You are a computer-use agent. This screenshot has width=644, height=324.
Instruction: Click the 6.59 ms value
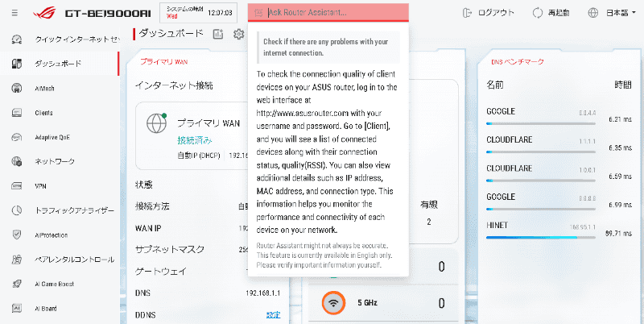coord(620,177)
